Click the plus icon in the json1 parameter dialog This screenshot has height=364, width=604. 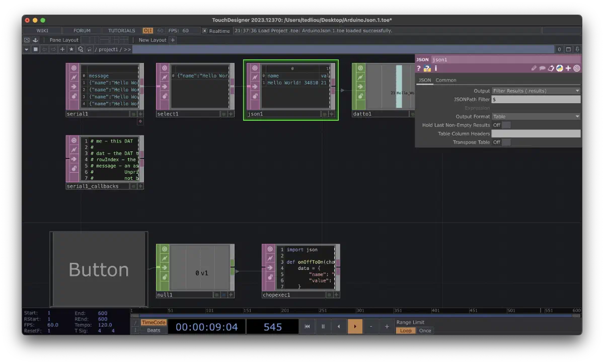[568, 68]
